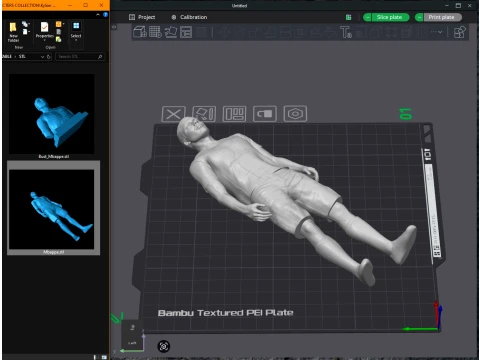Screen dimensions: 480x360
Task: Toggle the plate lock icon
Action: [x=265, y=114]
